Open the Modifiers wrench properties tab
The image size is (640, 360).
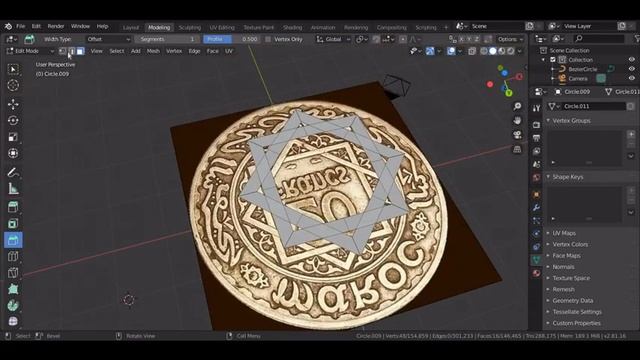click(536, 208)
